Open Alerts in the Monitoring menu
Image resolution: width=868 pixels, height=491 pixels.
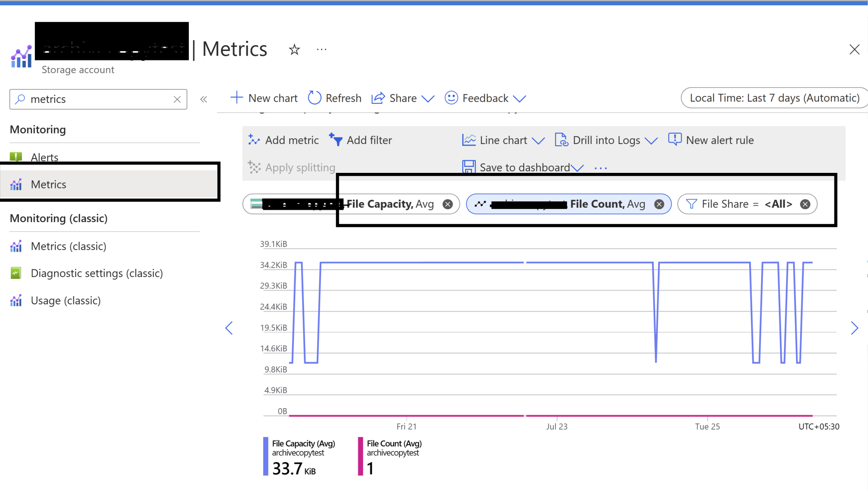pyautogui.click(x=44, y=157)
